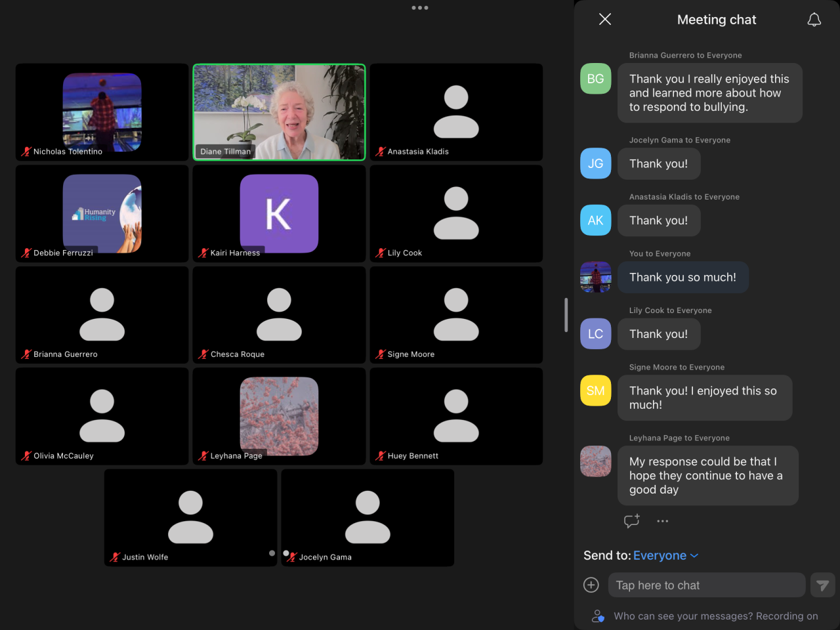Screen dimensions: 840x630
Task: Tap the three dots at top center
Action: point(420,8)
